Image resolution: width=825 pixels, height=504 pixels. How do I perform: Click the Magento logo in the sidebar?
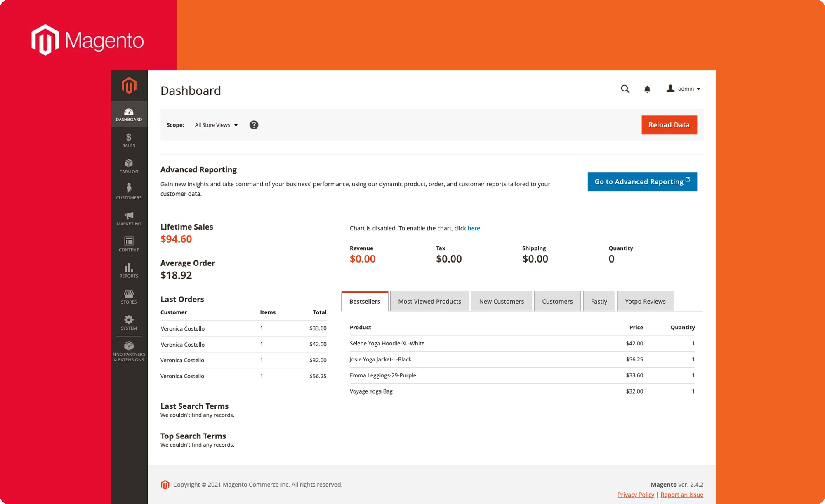(129, 86)
